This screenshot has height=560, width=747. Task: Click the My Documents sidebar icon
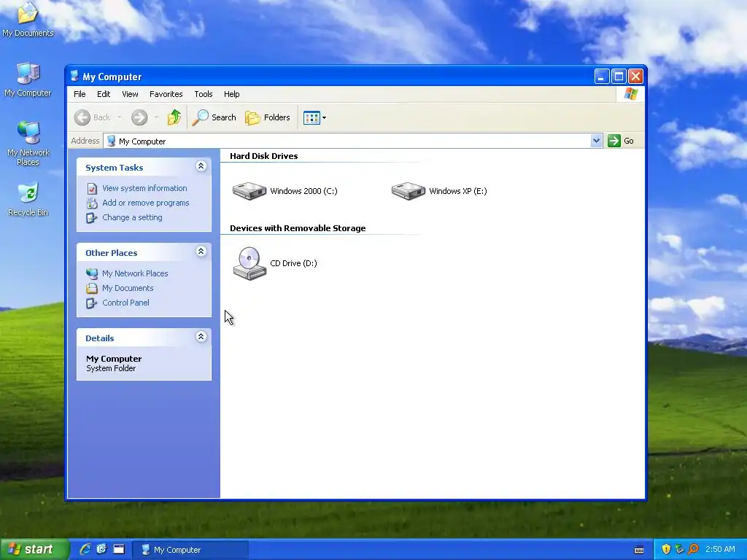(x=92, y=289)
